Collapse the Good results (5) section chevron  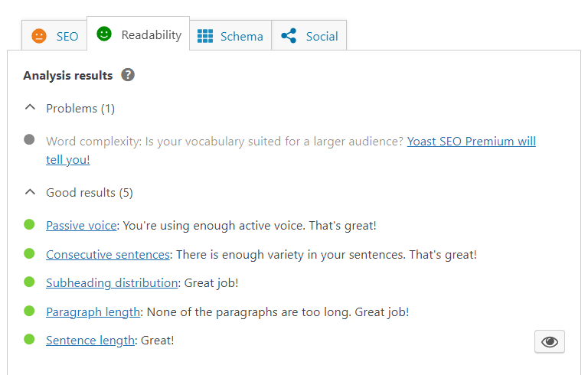pos(30,192)
